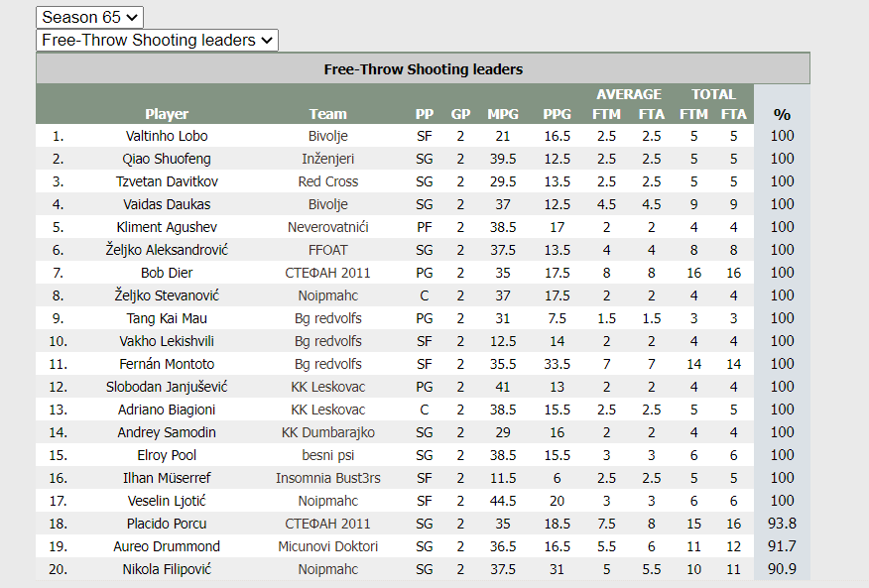The image size is (869, 588).
Task: View Tzvetan Davitkov's player page
Action: click(167, 181)
